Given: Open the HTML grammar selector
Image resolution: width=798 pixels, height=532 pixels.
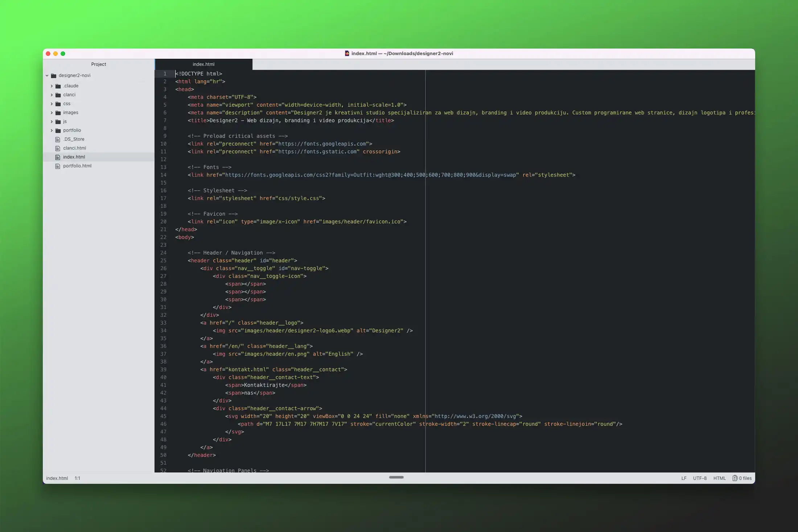Looking at the screenshot, I should click(x=719, y=478).
